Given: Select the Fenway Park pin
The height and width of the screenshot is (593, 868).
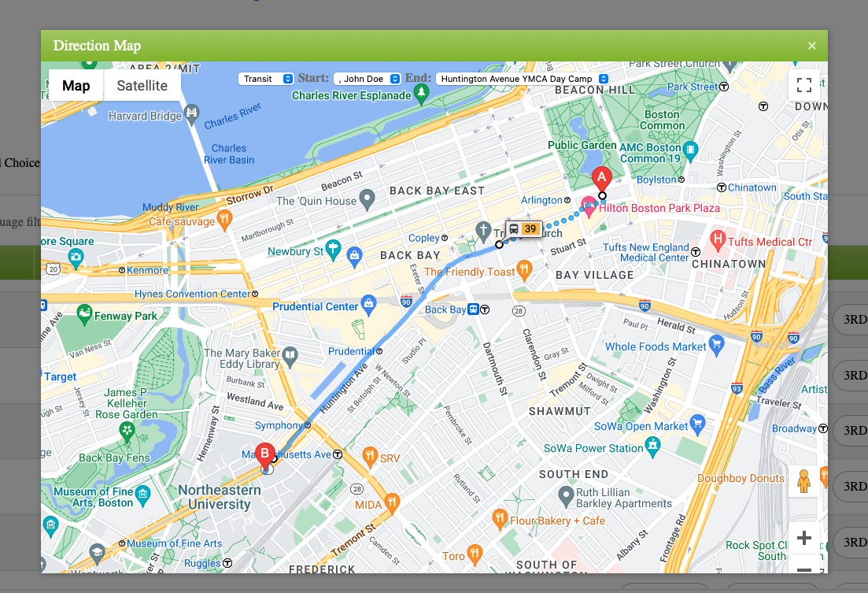Looking at the screenshot, I should 84,314.
